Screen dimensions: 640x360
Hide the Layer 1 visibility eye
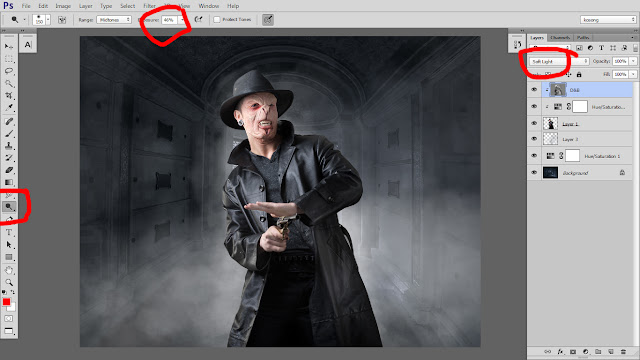click(534, 123)
